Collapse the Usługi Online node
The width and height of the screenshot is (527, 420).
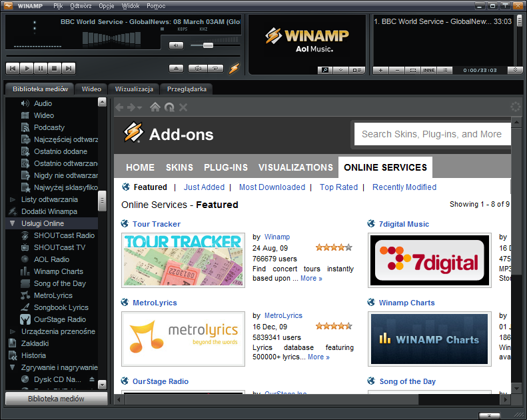pos(13,223)
